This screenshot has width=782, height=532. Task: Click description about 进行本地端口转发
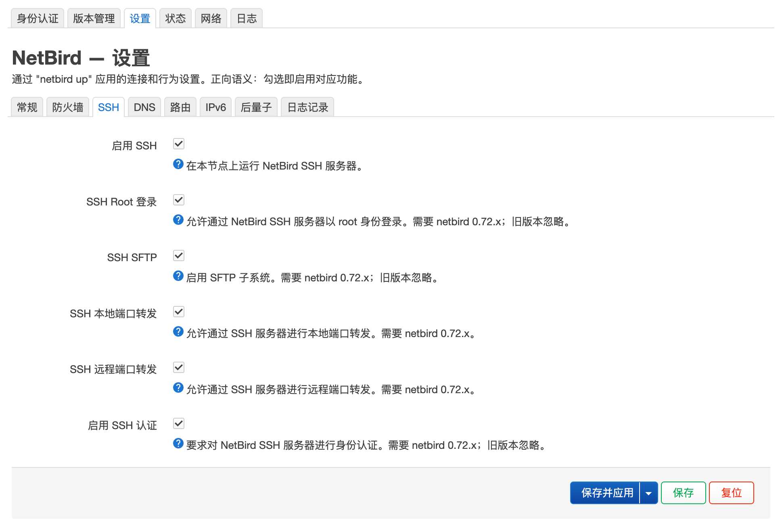click(x=332, y=333)
